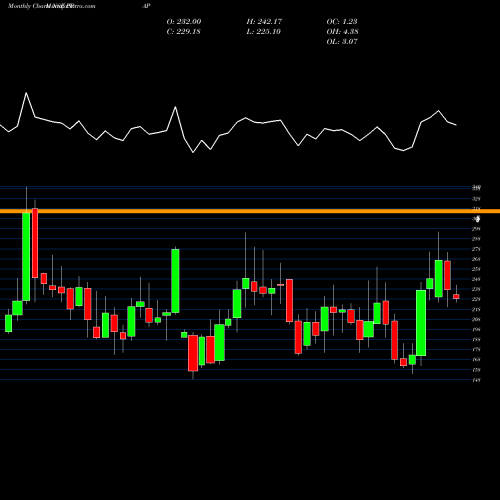Click the AP ticker symbol label
Viewport: 500px width, 500px height.
pos(146,6)
